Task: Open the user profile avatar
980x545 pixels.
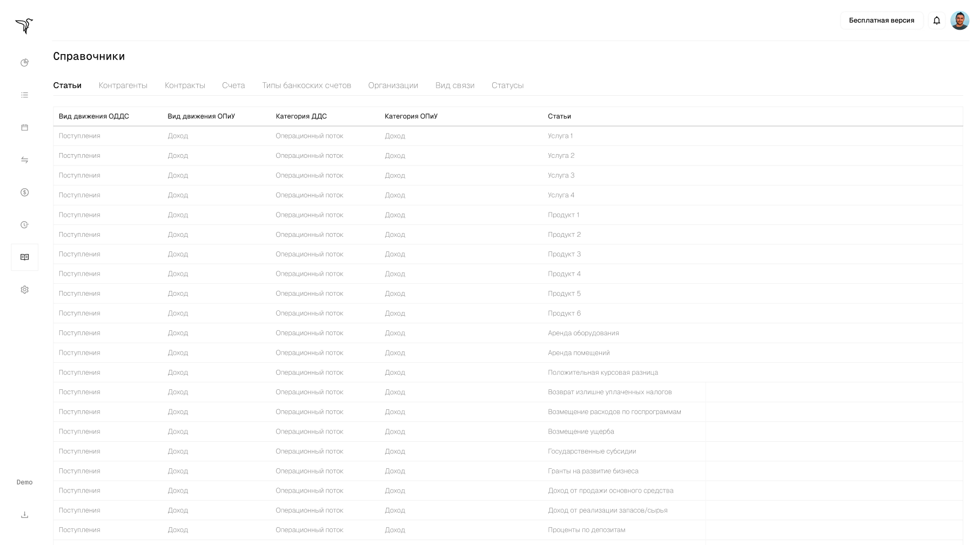Action: click(x=959, y=21)
